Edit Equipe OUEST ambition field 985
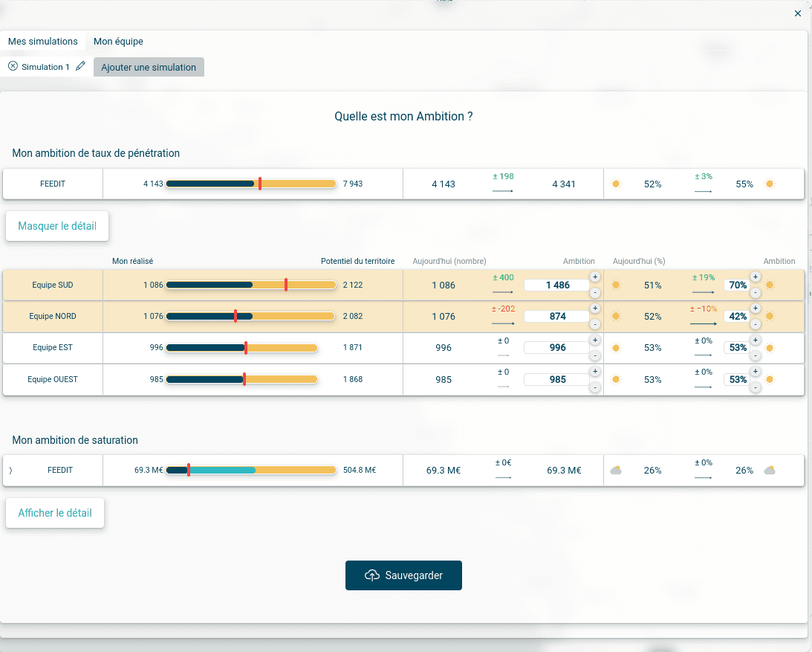This screenshot has width=812, height=652. [557, 379]
